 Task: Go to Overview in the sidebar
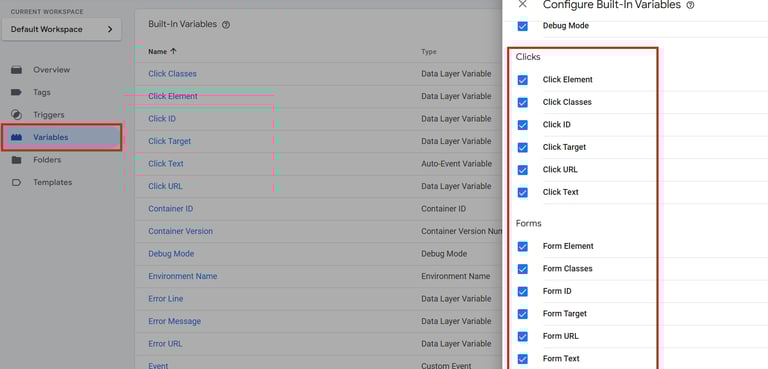pos(51,70)
